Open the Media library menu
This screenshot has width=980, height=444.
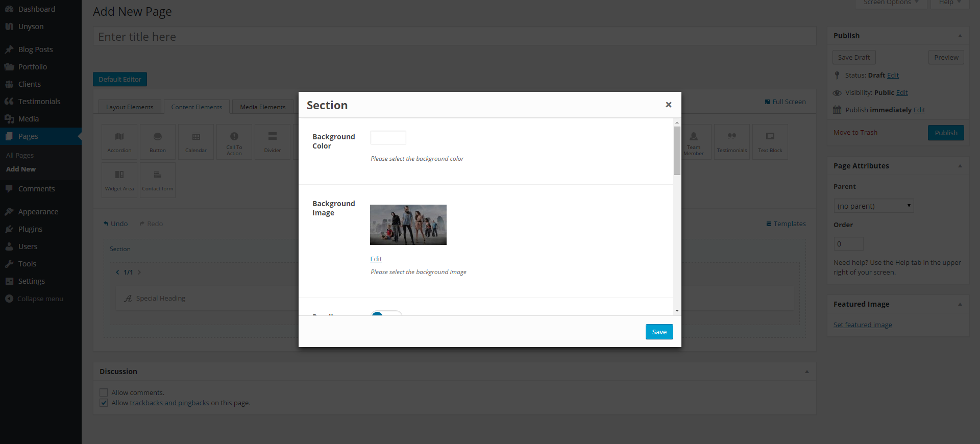point(41,118)
